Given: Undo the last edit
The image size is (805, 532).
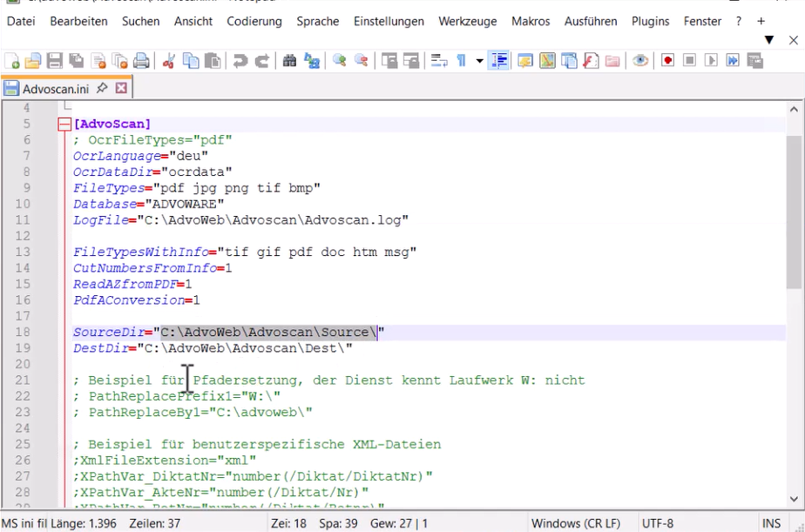Looking at the screenshot, I should coord(240,61).
